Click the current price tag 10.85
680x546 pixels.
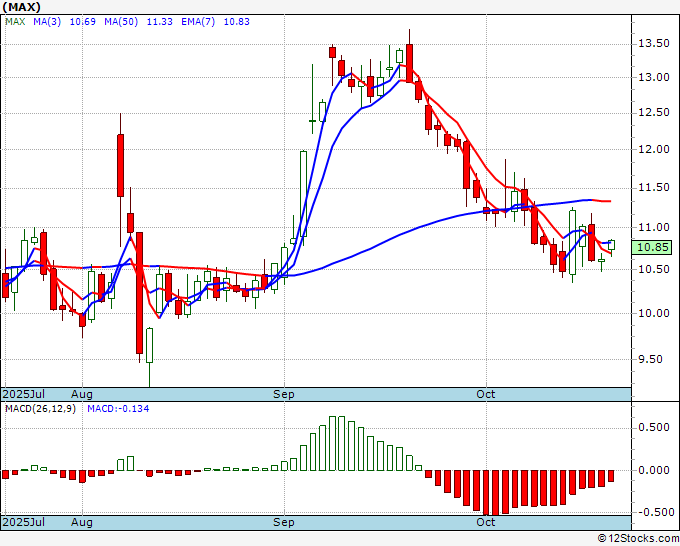click(x=655, y=248)
